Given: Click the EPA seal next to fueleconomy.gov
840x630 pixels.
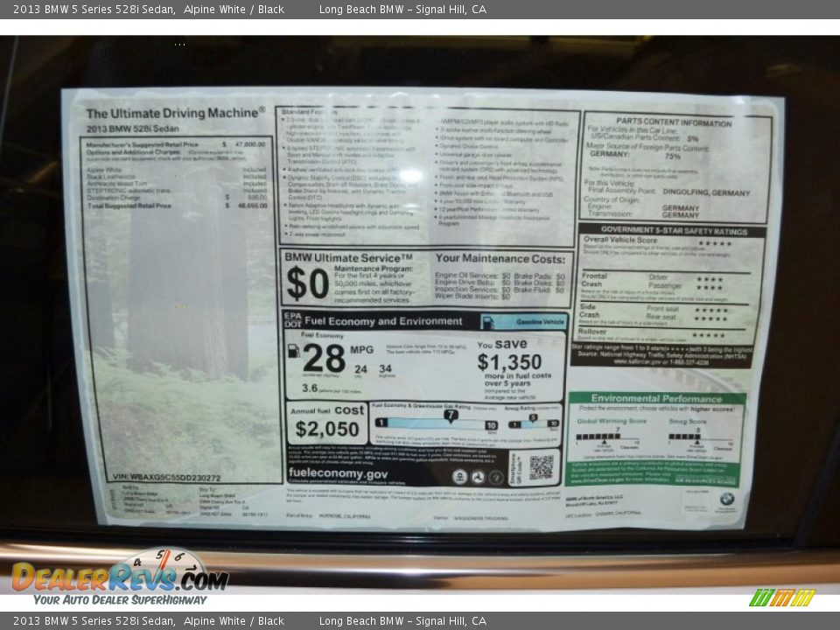Looking at the screenshot, I should pyautogui.click(x=460, y=476).
